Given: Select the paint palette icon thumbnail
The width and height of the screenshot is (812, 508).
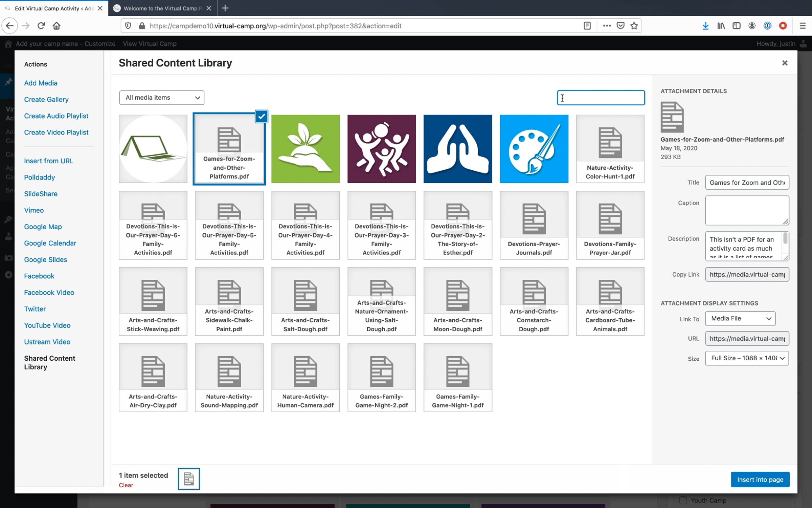Looking at the screenshot, I should click(534, 149).
